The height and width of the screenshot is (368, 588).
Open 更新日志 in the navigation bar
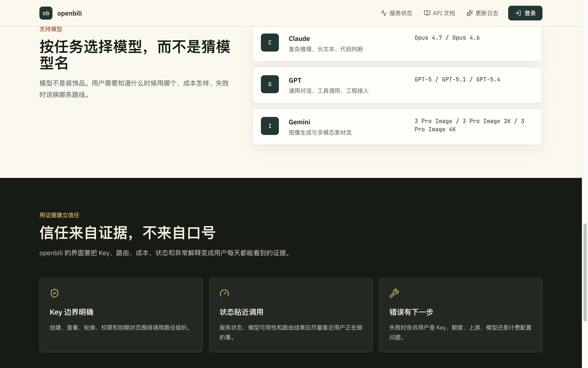482,13
